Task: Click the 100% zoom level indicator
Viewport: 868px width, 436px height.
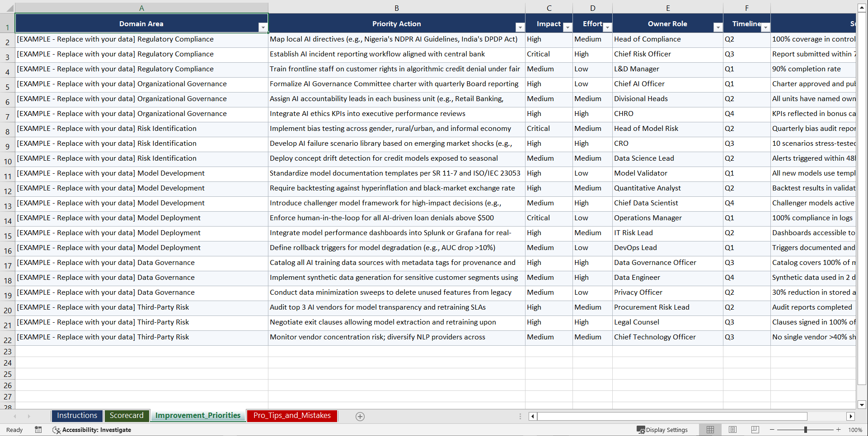Action: [855, 430]
